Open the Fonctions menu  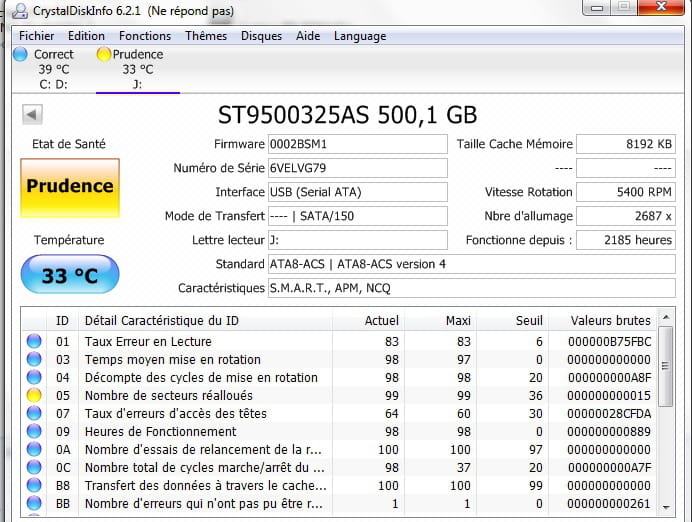point(145,36)
